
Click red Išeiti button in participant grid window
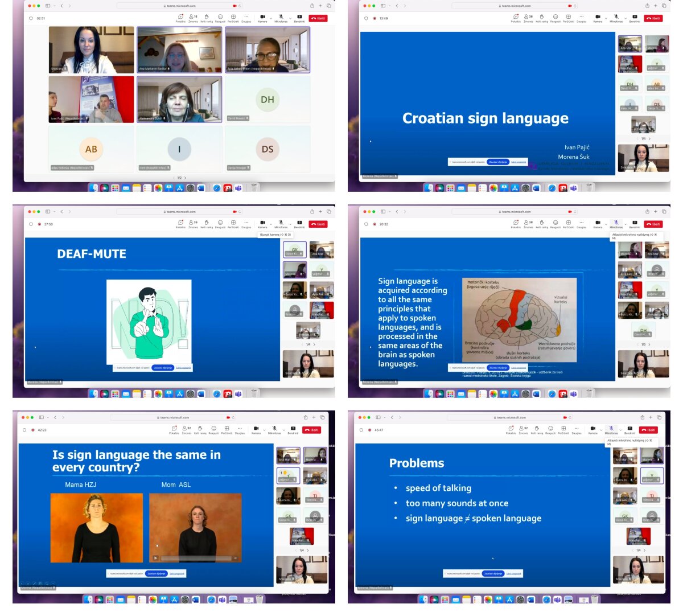tap(318, 18)
